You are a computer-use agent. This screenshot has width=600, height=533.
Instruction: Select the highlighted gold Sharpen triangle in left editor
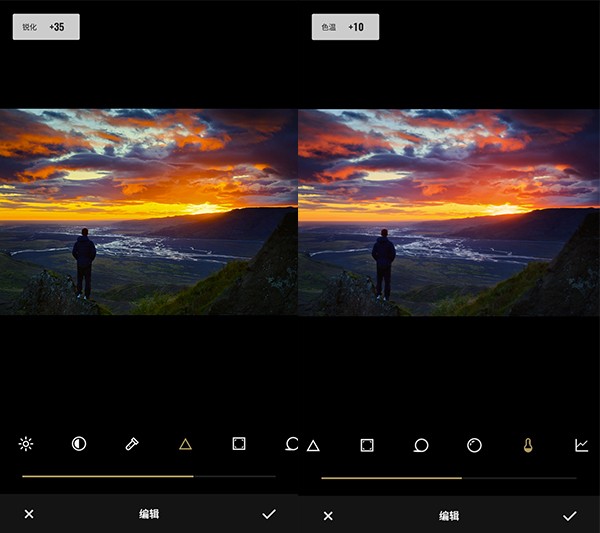tap(185, 444)
